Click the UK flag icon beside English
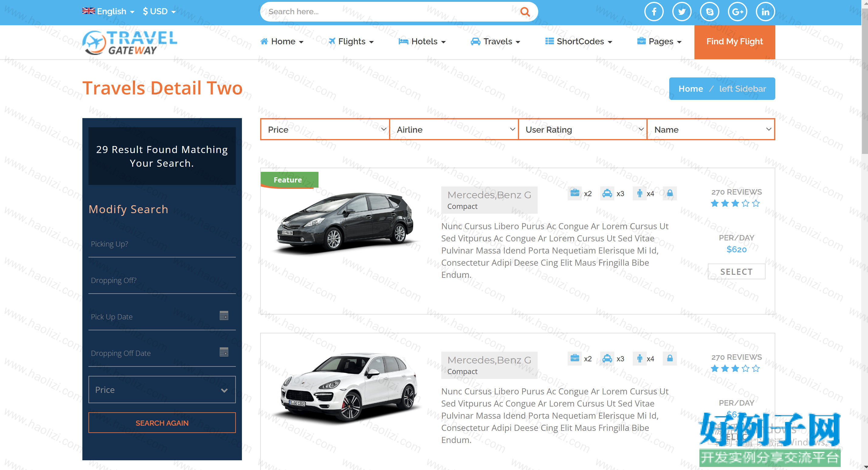 coord(89,11)
